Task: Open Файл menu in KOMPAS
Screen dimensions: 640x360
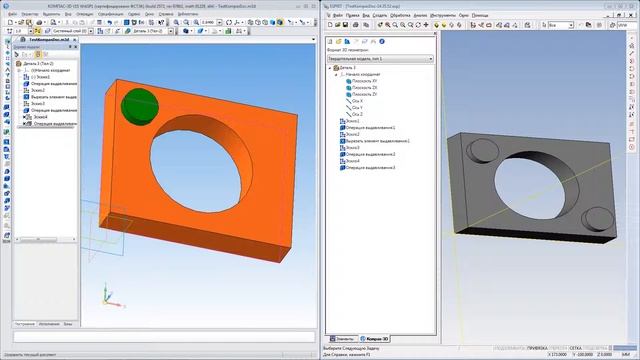Action: pos(13,14)
